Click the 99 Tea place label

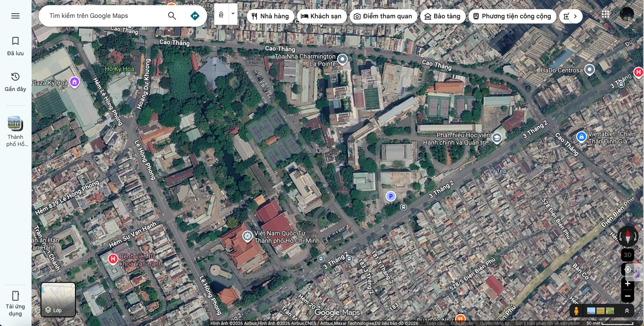tap(497, 171)
